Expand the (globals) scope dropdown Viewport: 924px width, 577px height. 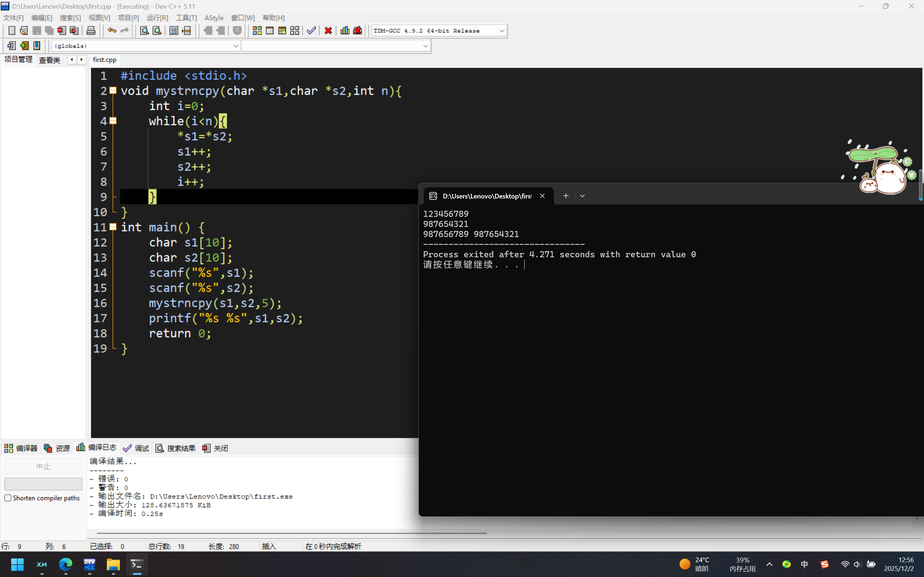(235, 46)
